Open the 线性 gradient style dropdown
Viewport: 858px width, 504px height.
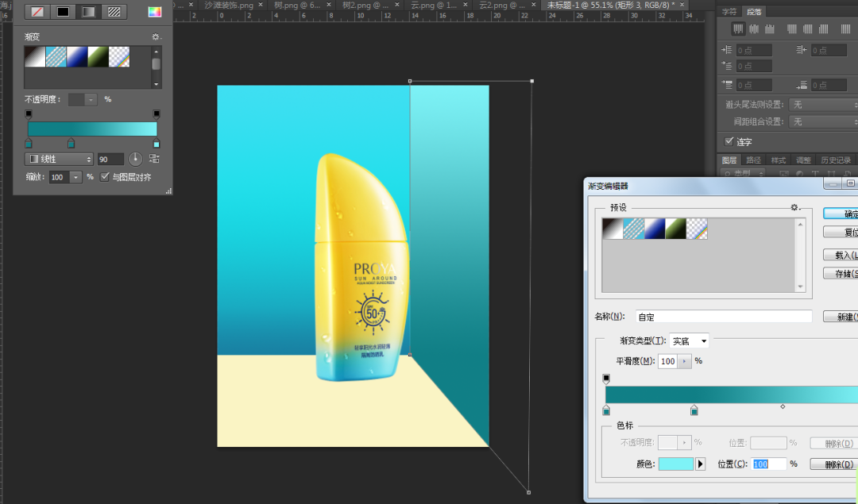click(x=59, y=159)
